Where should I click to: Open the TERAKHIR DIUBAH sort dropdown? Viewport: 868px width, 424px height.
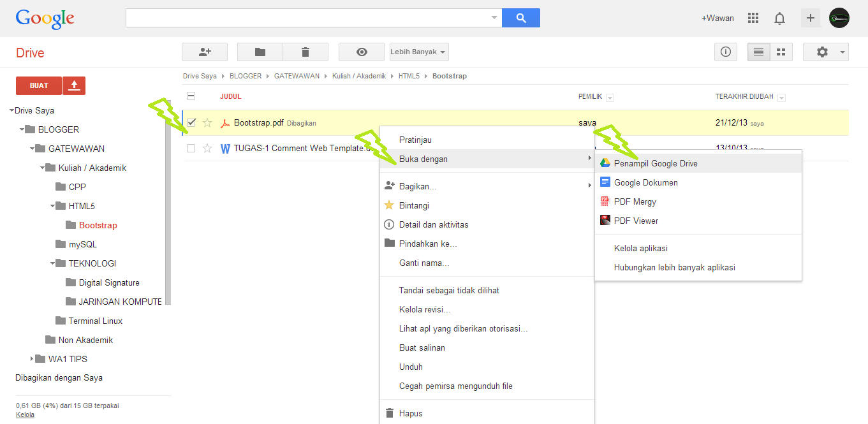click(781, 98)
